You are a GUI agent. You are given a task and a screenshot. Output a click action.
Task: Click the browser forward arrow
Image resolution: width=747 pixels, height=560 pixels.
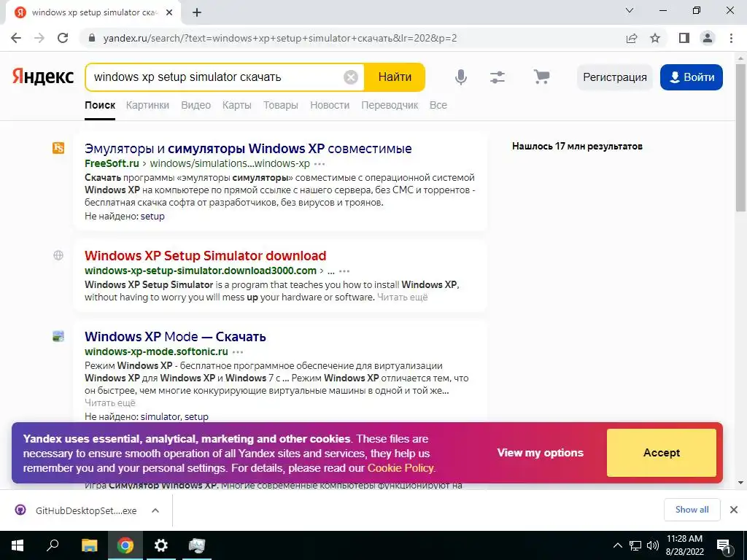tap(39, 38)
